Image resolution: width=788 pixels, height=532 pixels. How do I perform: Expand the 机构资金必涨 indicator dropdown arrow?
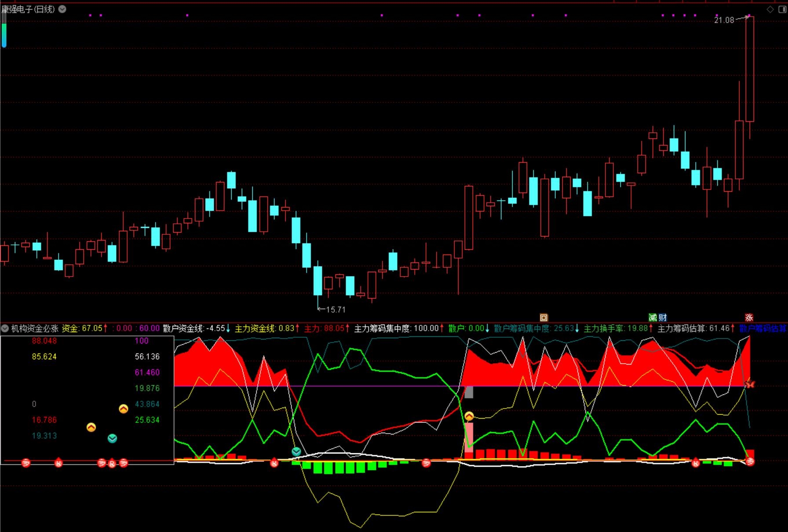tap(5, 328)
